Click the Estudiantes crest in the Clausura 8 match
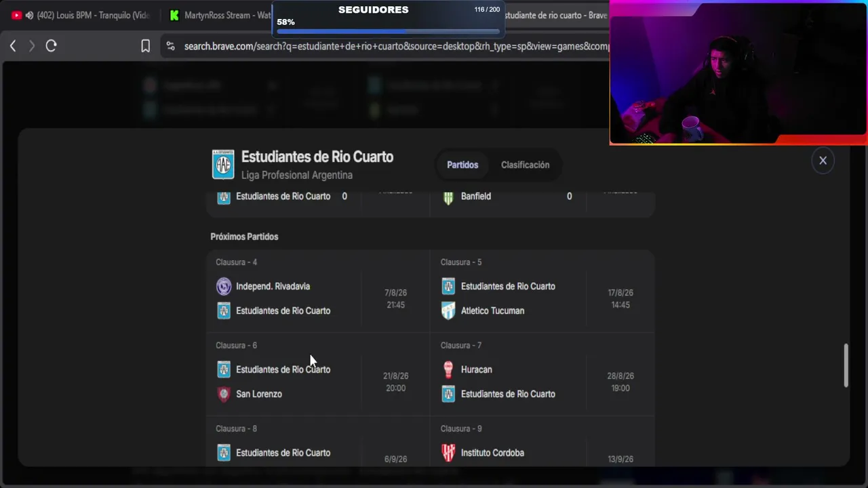The height and width of the screenshot is (488, 868). tap(224, 453)
